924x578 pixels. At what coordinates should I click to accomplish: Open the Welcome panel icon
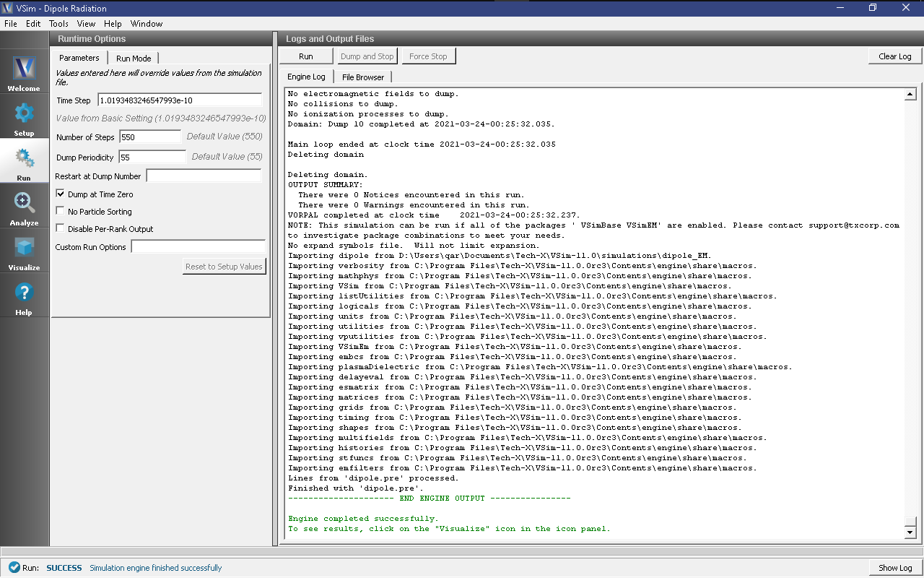[24, 69]
